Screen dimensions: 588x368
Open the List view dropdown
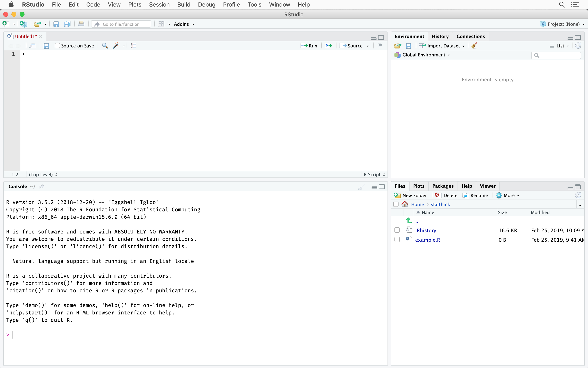coord(559,46)
